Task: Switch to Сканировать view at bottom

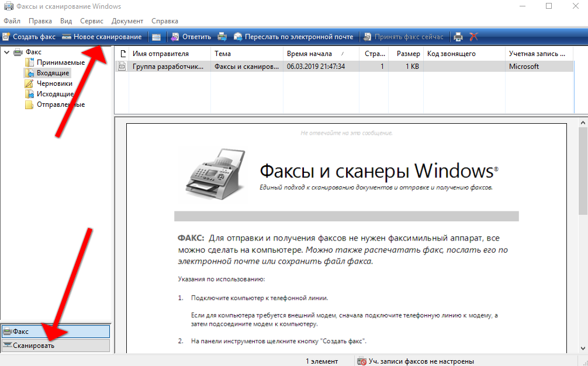Action: pos(56,346)
